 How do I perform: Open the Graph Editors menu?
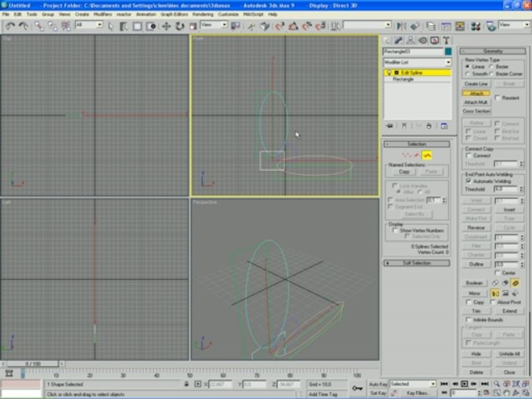174,14
